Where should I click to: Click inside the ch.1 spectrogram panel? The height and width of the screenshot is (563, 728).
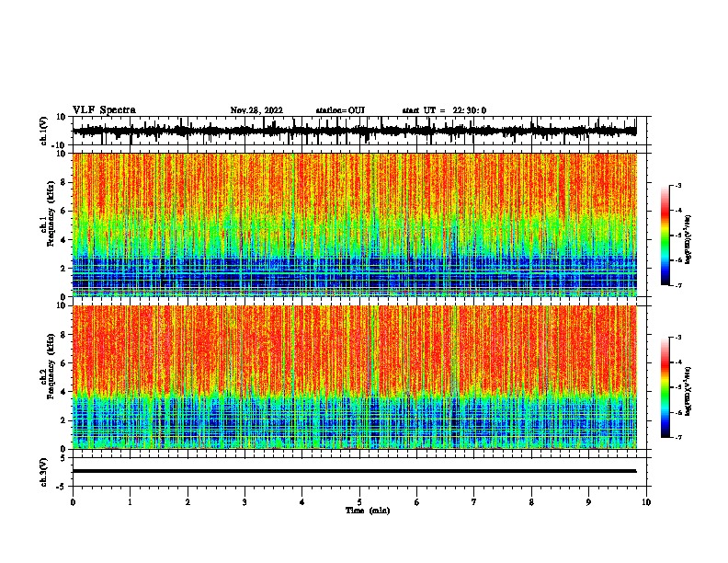coord(354,224)
